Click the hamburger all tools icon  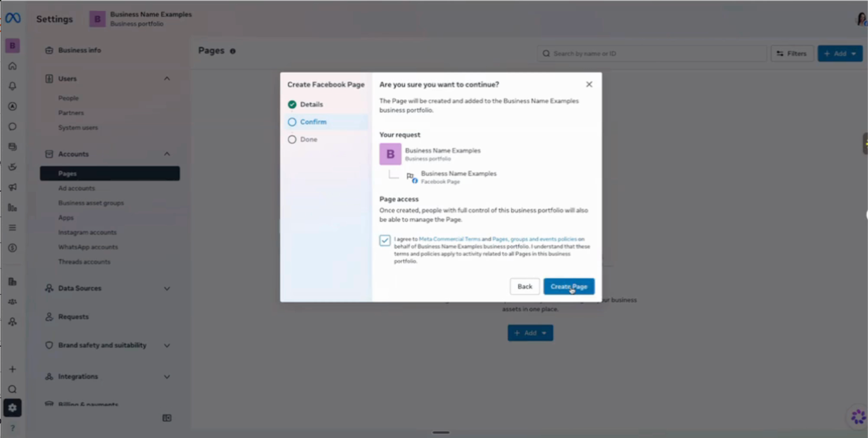[x=13, y=228]
